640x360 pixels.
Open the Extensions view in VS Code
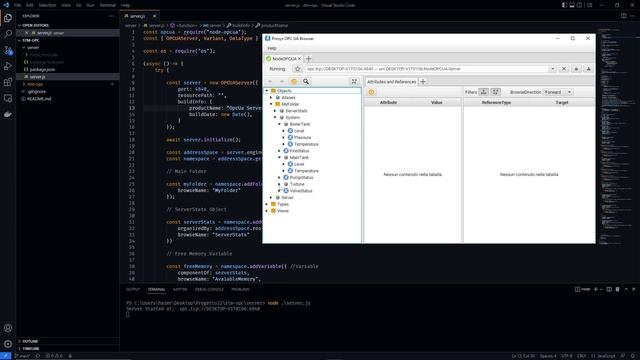8,82
